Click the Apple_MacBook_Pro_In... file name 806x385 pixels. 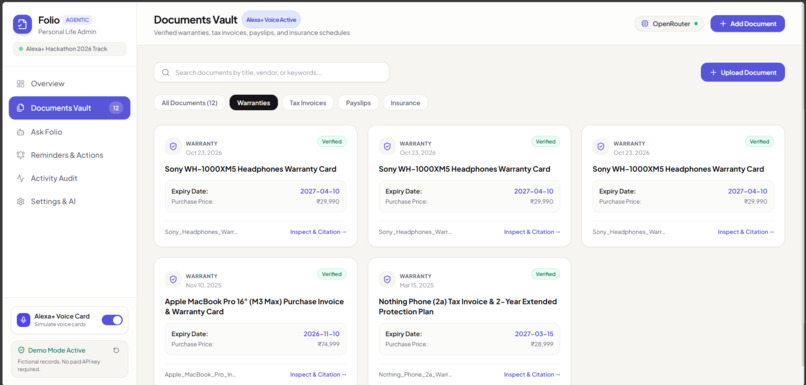[201, 375]
